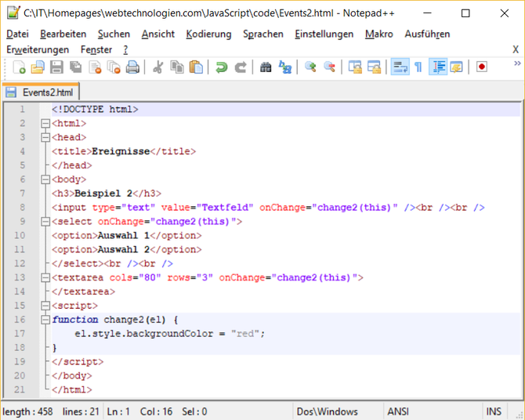
Task: Toggle synchronized horizontal scrolling icon
Action: click(x=374, y=67)
